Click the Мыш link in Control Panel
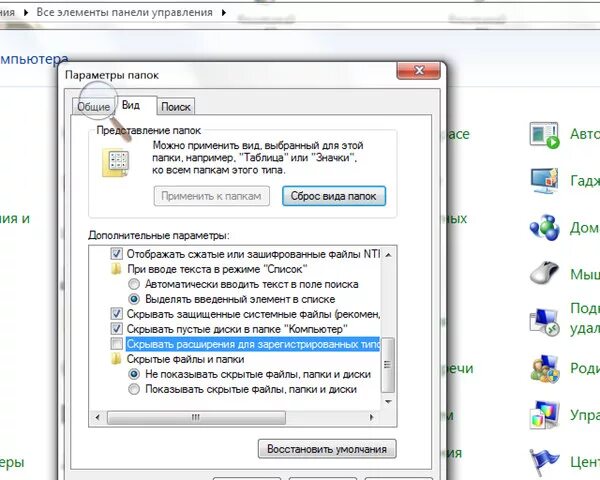The width and height of the screenshot is (600, 480). pyautogui.click(x=585, y=274)
